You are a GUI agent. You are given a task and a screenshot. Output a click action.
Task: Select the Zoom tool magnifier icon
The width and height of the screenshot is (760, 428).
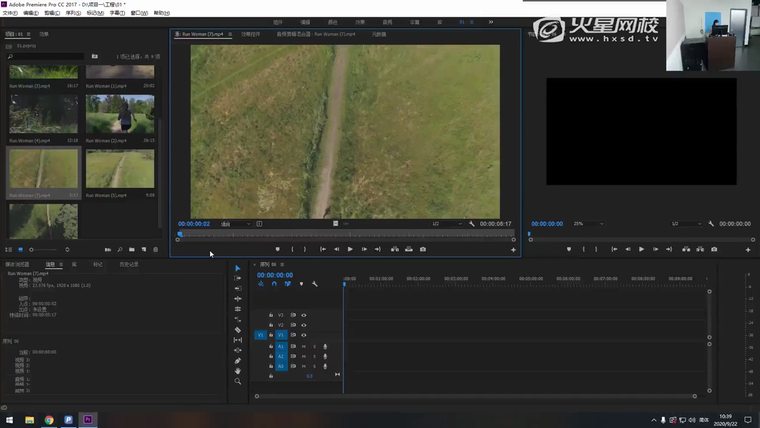pos(238,381)
